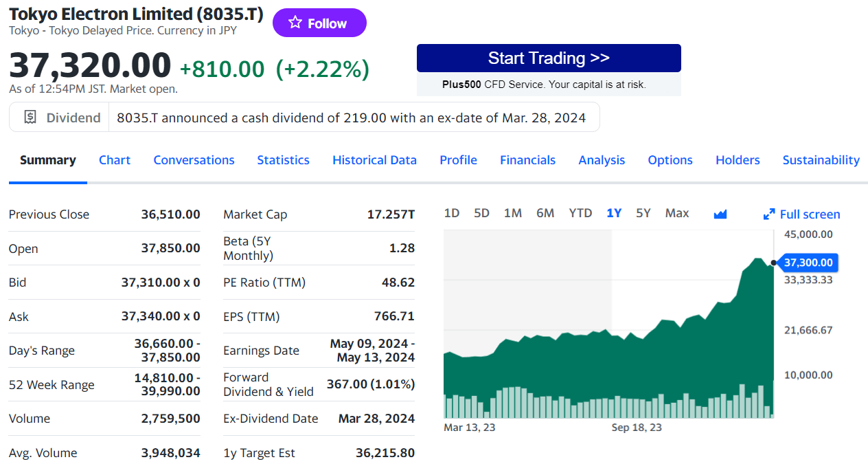
Task: Click the Dividend document icon
Action: [30, 118]
